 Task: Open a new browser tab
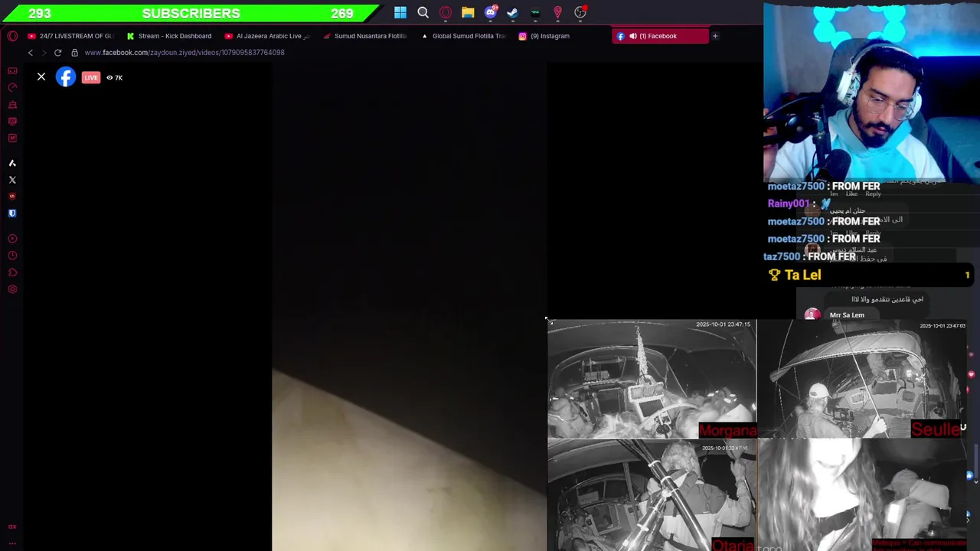click(x=715, y=36)
